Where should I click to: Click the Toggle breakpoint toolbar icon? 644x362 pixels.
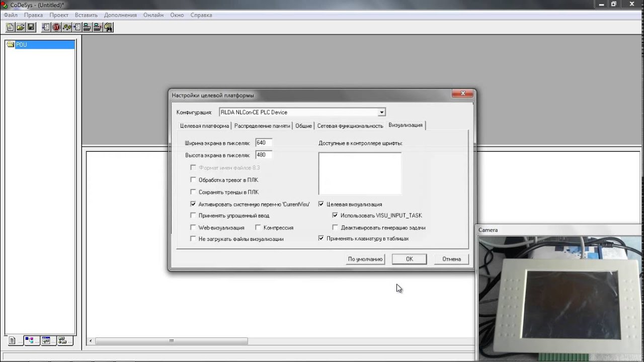tap(77, 27)
